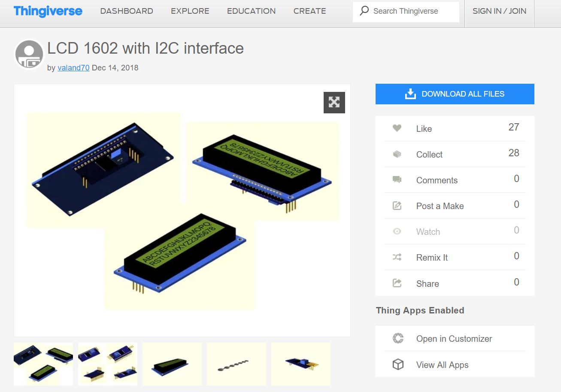Select the first thumbnail with three LCD views
Image resolution: width=561 pixels, height=392 pixels.
43,364
